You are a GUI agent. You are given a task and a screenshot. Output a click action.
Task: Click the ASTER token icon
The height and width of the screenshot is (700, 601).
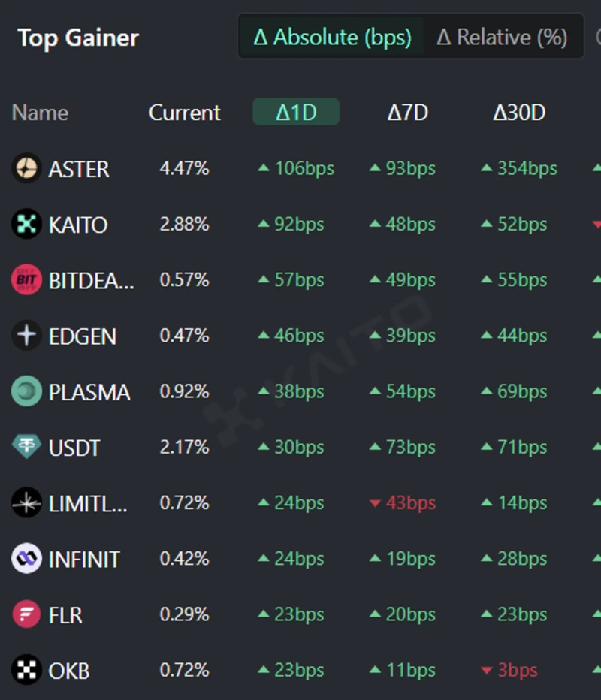[26, 168]
